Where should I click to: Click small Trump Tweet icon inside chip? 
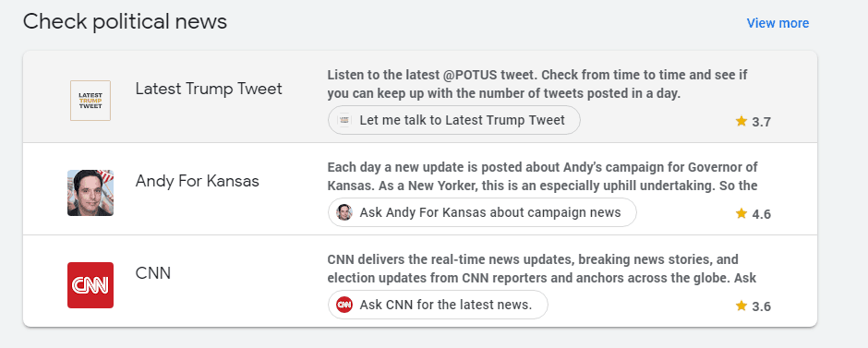344,120
